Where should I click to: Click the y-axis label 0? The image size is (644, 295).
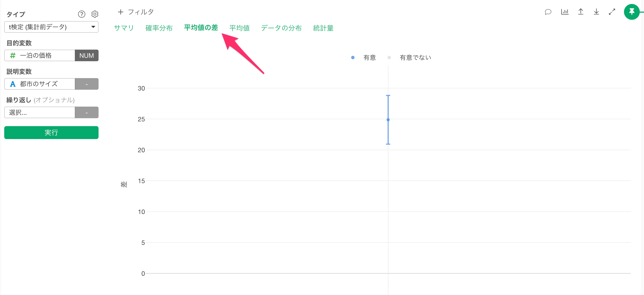click(x=143, y=274)
